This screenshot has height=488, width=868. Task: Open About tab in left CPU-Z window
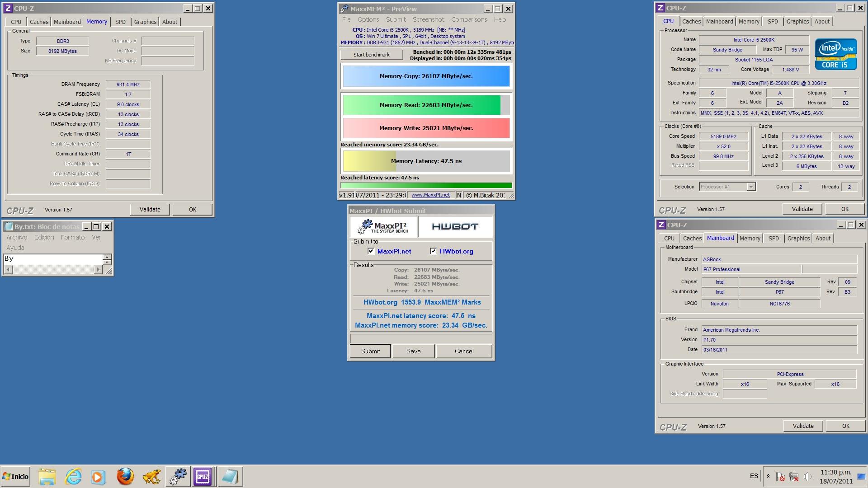click(x=170, y=22)
